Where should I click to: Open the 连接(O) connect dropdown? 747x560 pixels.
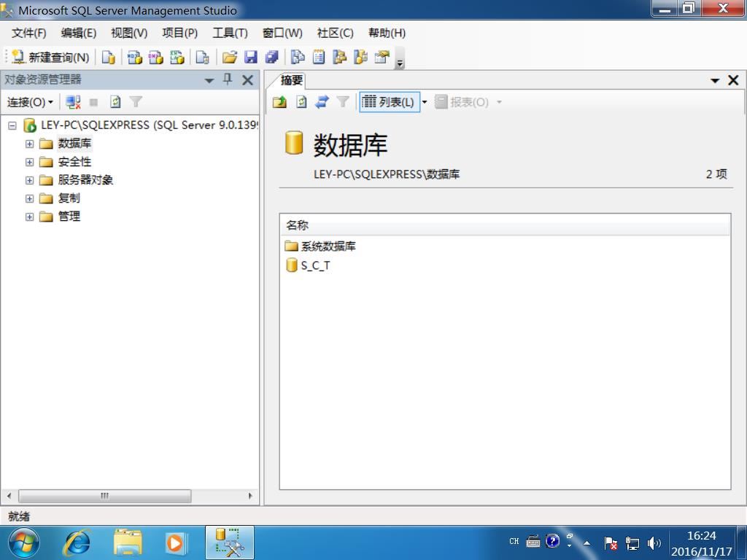30,102
